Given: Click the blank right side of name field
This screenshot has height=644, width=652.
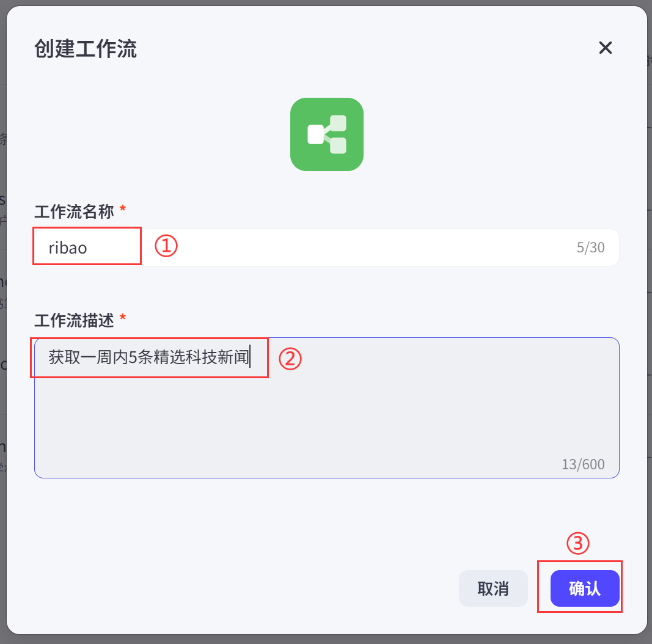Looking at the screenshot, I should pos(374,248).
